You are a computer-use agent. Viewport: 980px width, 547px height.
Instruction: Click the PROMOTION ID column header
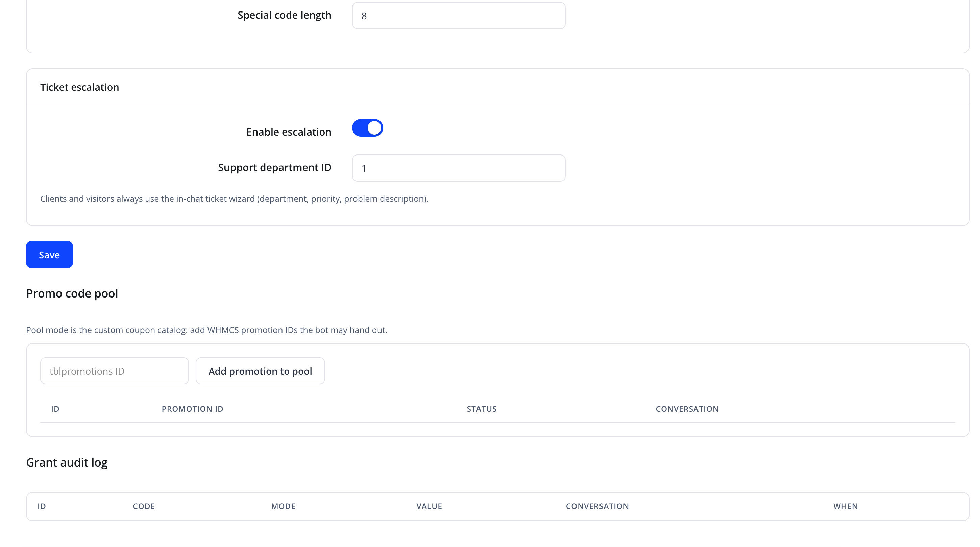(193, 409)
